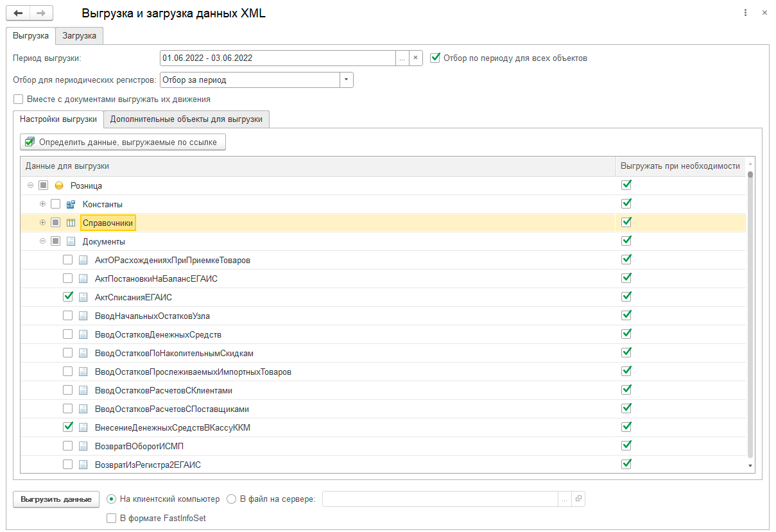Screen dimensions: 776x532
Task: Click 'Определить данные, выгружаемые по ссылке' button
Action: tap(123, 142)
